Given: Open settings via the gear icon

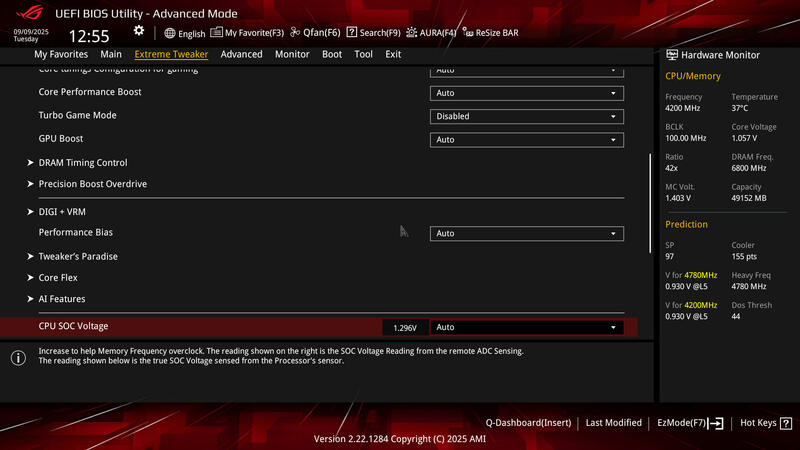Looking at the screenshot, I should coord(139,31).
